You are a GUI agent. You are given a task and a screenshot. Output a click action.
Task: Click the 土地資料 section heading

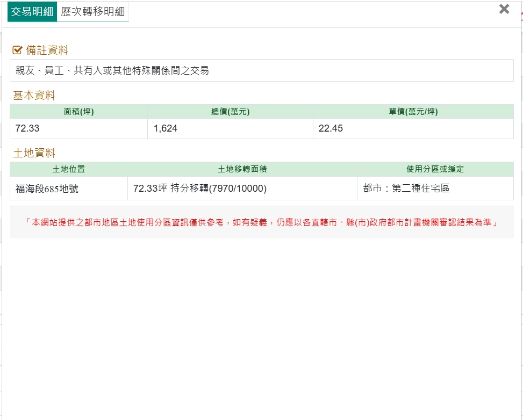[34, 153]
